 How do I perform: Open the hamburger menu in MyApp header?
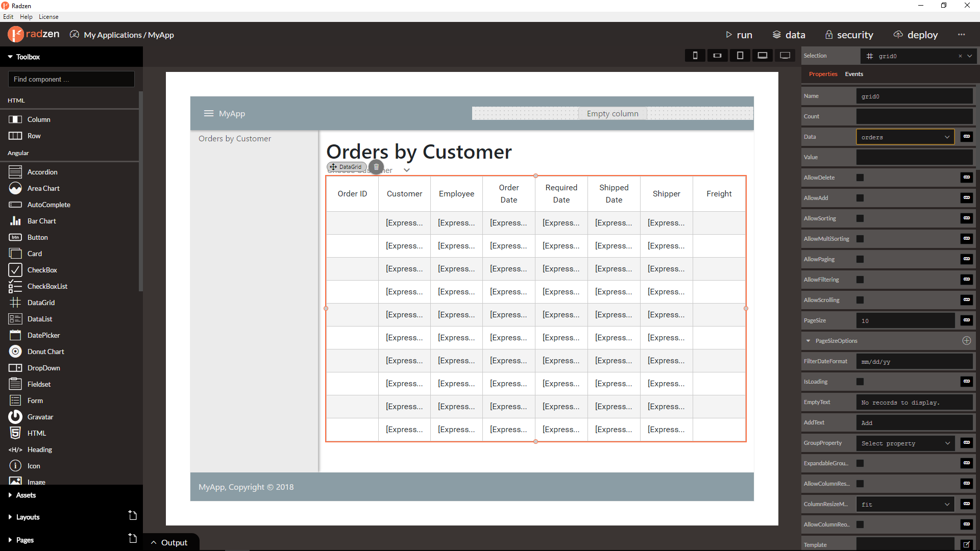click(208, 113)
